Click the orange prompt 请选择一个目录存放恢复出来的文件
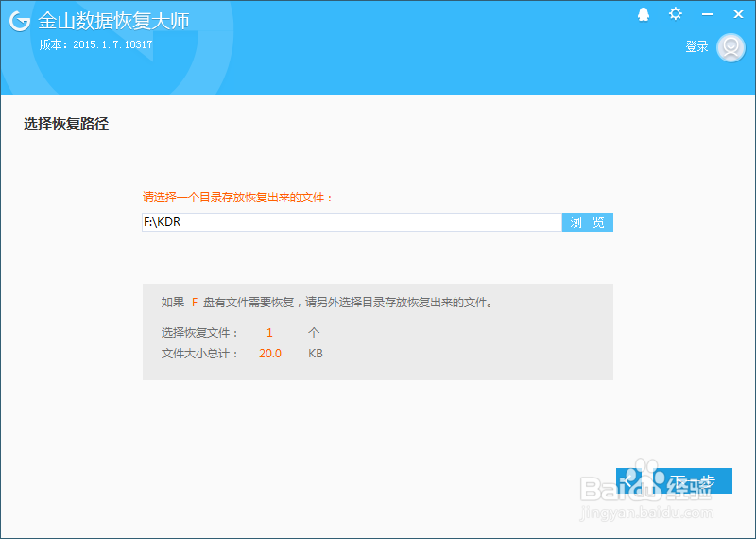The height and width of the screenshot is (539, 756). 237,198
